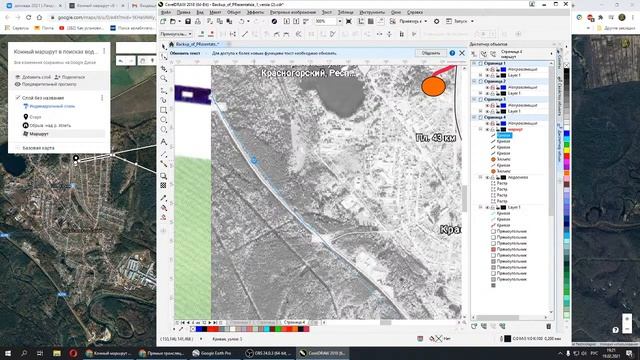
Task: Click the New document icon
Action: click(x=163, y=21)
